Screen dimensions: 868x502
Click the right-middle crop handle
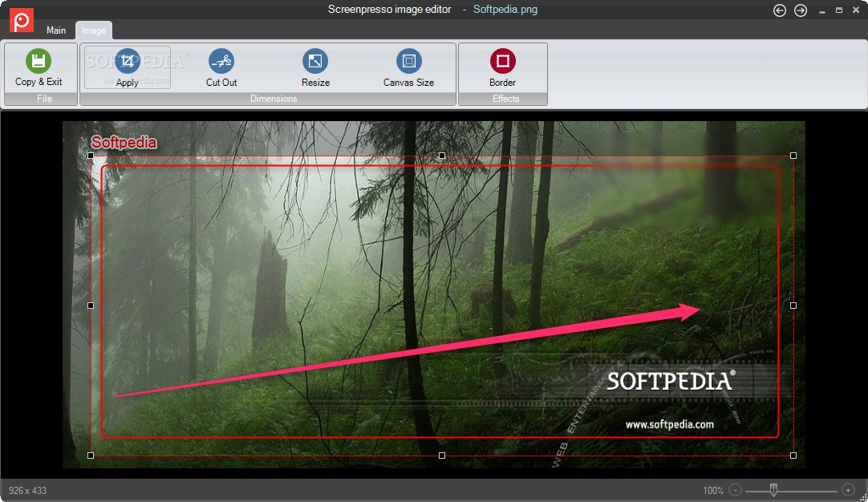click(793, 306)
